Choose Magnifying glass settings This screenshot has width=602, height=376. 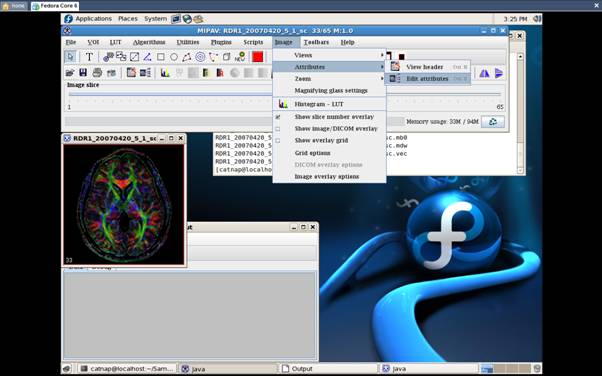point(329,91)
